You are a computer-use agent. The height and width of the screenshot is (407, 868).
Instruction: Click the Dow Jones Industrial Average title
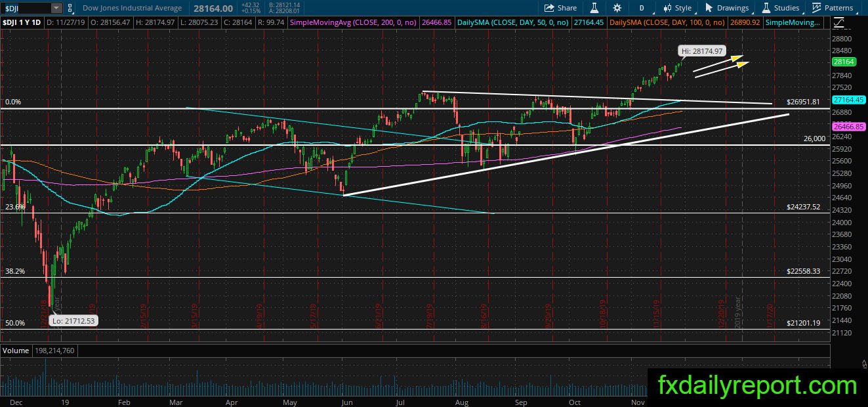133,8
